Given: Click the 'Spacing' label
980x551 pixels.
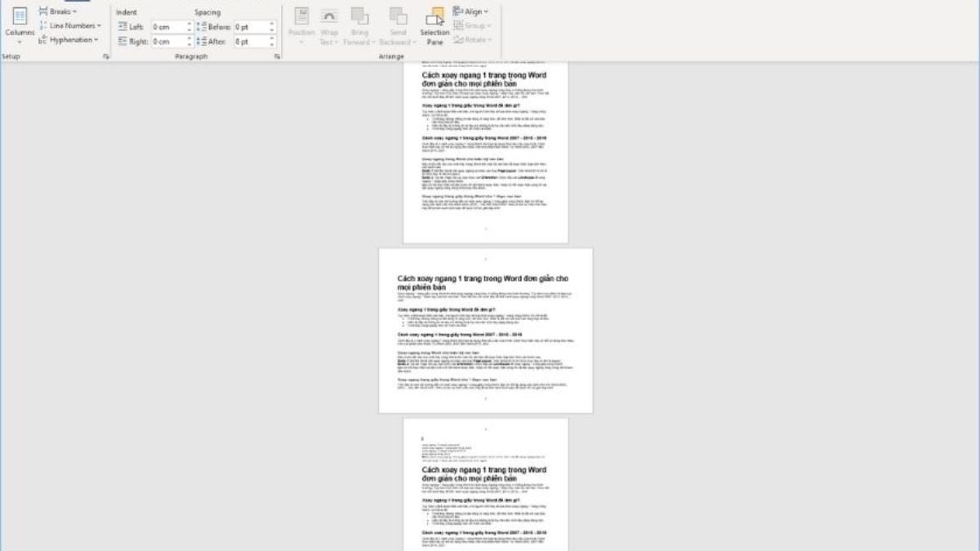Looking at the screenshot, I should (x=207, y=12).
